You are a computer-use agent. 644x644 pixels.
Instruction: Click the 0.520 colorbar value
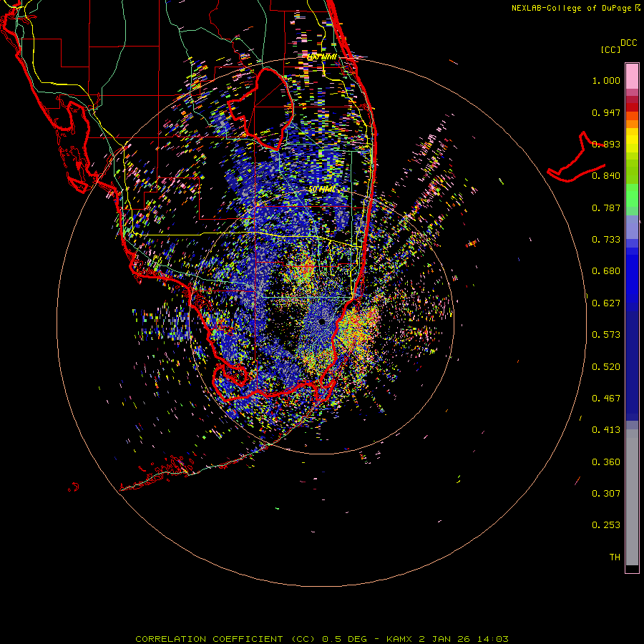606,367
